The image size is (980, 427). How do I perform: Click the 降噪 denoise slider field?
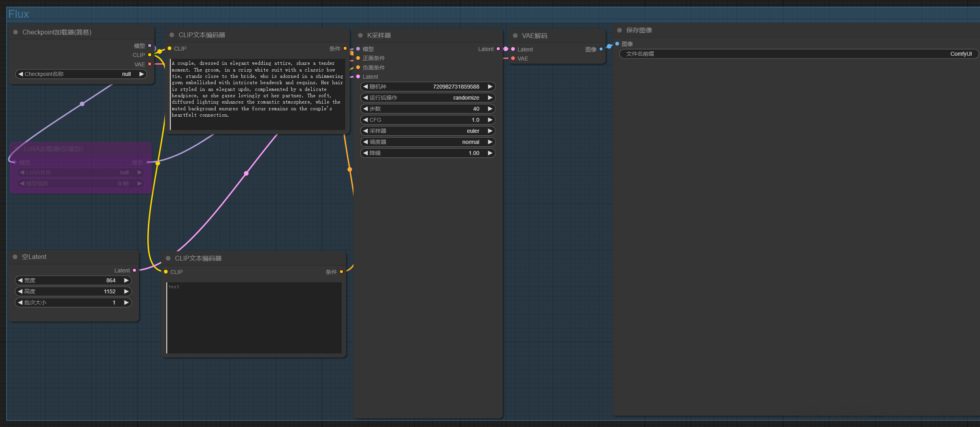click(428, 153)
